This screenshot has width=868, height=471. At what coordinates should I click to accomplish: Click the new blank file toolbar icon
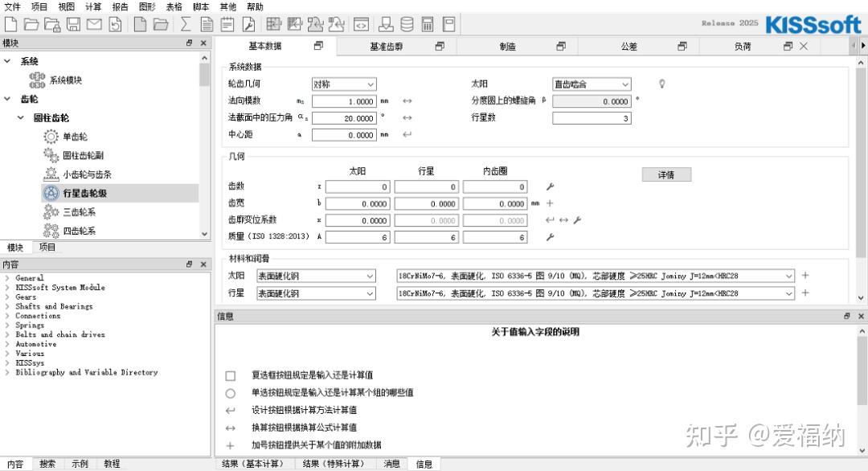pos(10,24)
